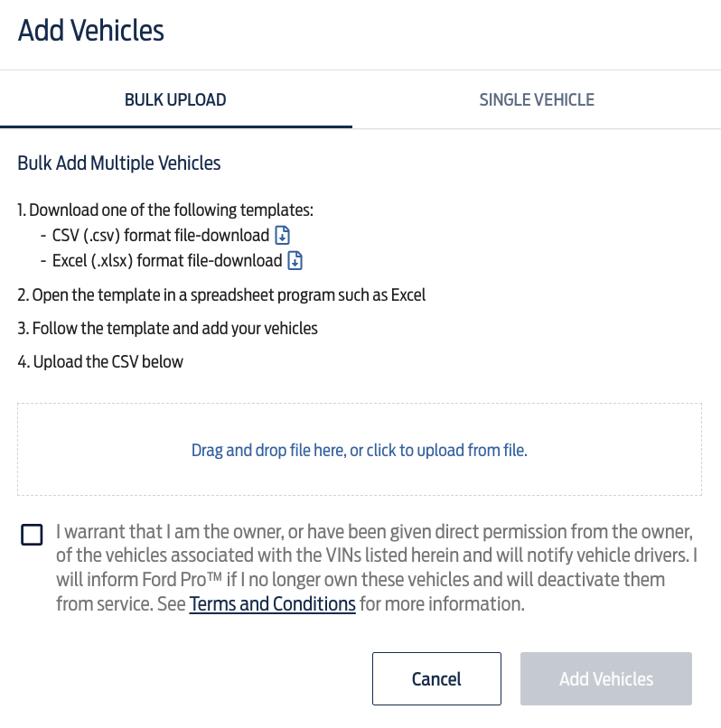Switch to the Single Vehicle tab
This screenshot has width=721, height=728.
point(537,100)
